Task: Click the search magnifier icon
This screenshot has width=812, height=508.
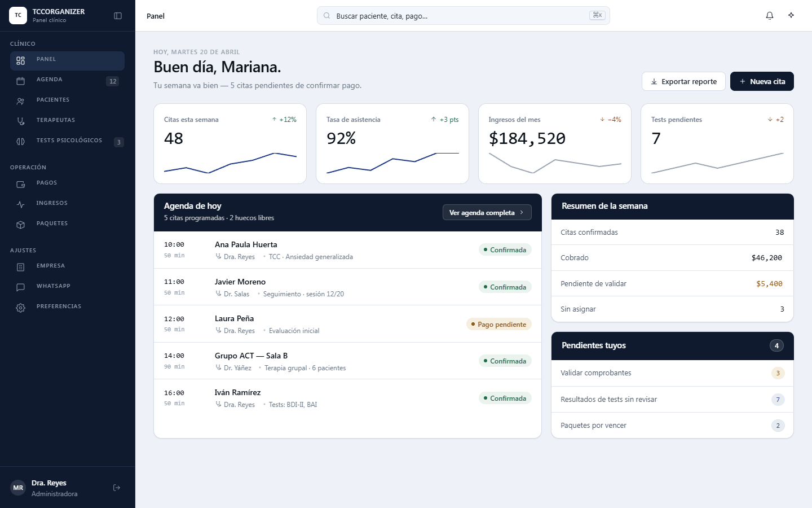Action: pyautogui.click(x=327, y=16)
